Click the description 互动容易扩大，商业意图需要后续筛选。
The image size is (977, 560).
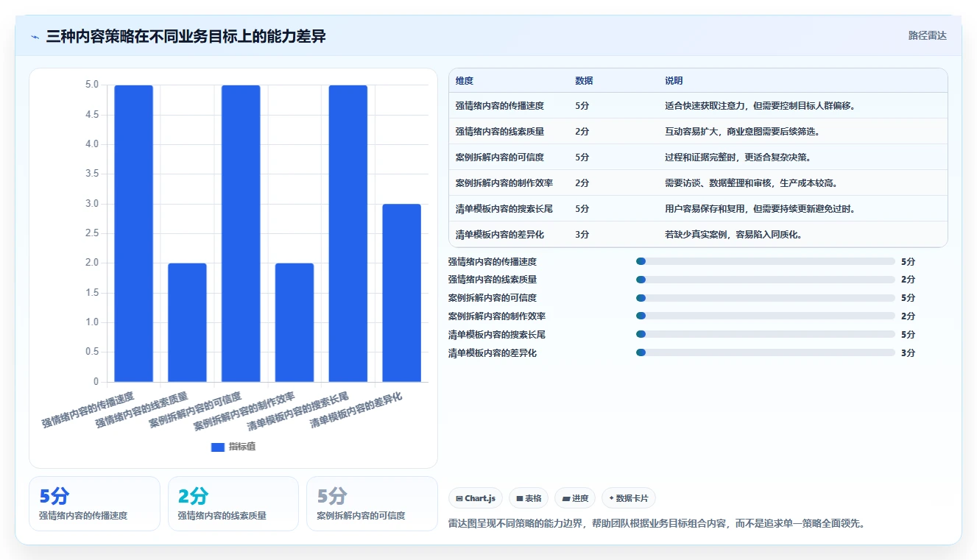point(742,132)
